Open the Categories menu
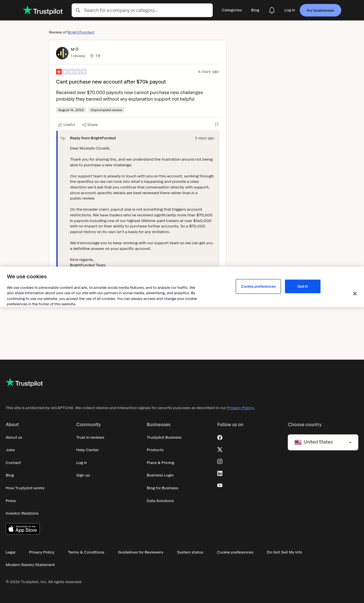364x603 pixels. (232, 10)
